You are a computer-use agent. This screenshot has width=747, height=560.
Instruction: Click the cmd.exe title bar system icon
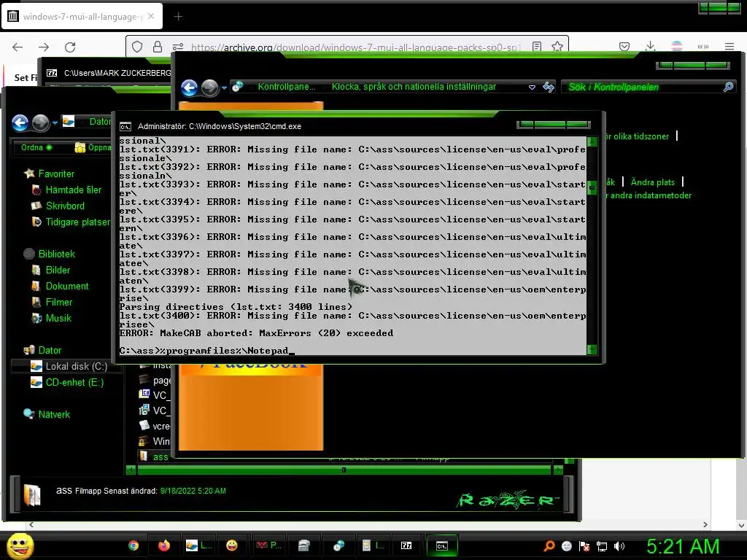tap(125, 127)
